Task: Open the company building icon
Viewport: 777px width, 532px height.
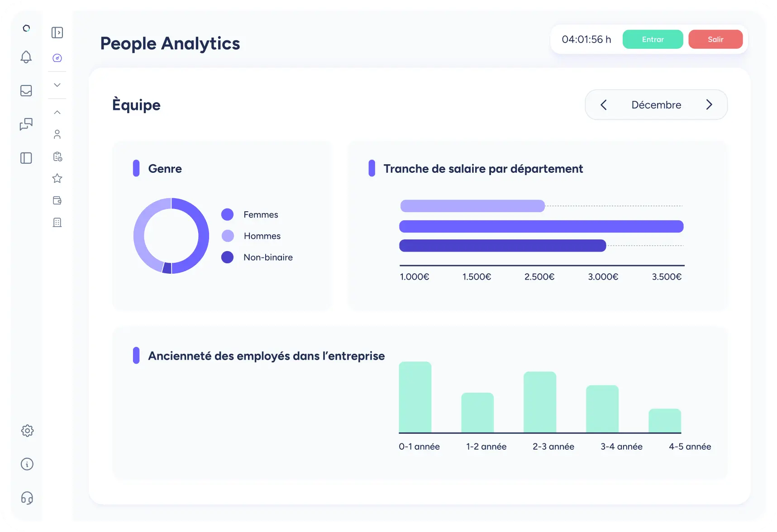Action: (57, 223)
